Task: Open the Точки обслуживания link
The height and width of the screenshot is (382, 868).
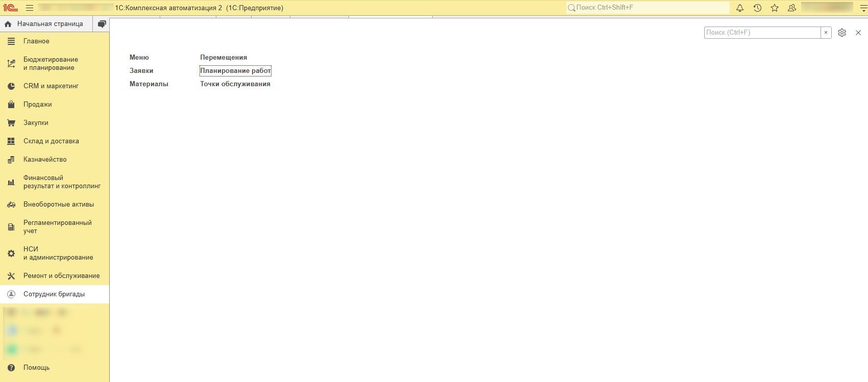Action: [235, 84]
